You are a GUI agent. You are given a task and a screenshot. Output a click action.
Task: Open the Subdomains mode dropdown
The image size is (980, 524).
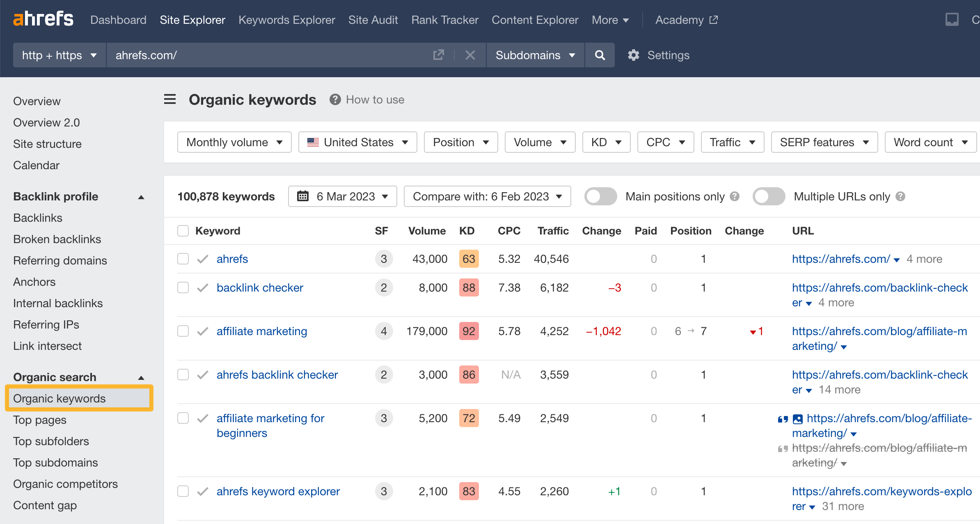pos(534,55)
